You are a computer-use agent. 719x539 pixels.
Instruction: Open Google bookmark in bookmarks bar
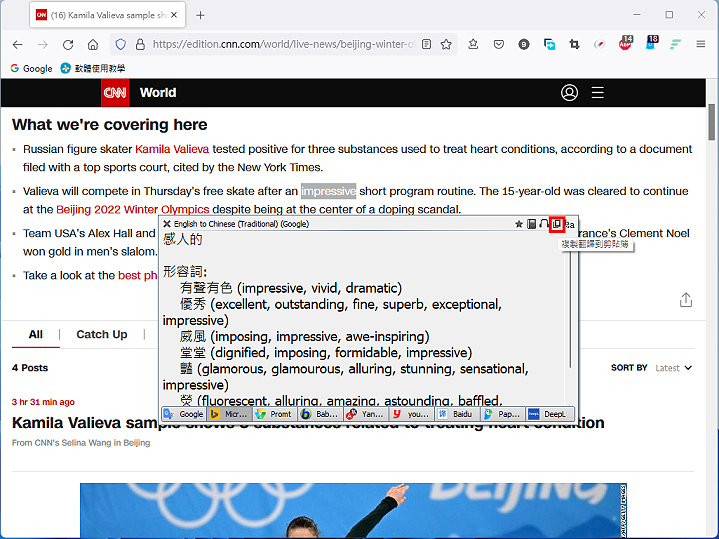click(x=31, y=68)
